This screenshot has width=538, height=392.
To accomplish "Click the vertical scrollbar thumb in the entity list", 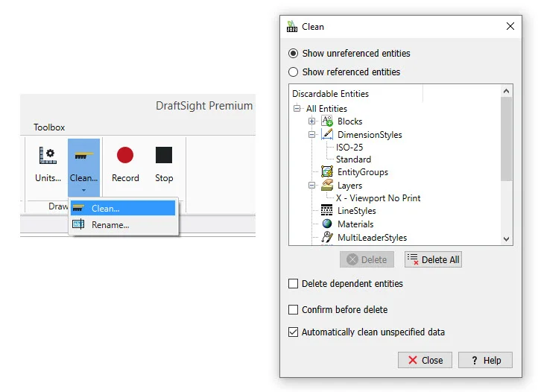I will pos(506,139).
